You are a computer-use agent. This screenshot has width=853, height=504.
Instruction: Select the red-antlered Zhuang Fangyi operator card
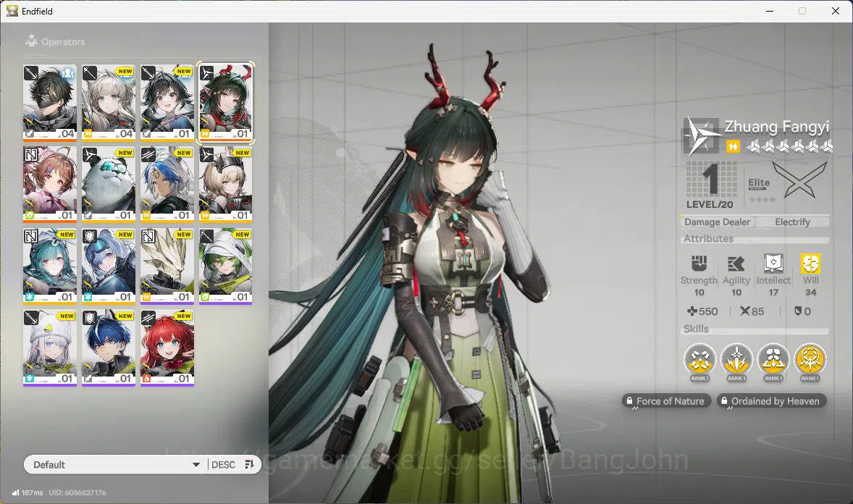click(226, 102)
